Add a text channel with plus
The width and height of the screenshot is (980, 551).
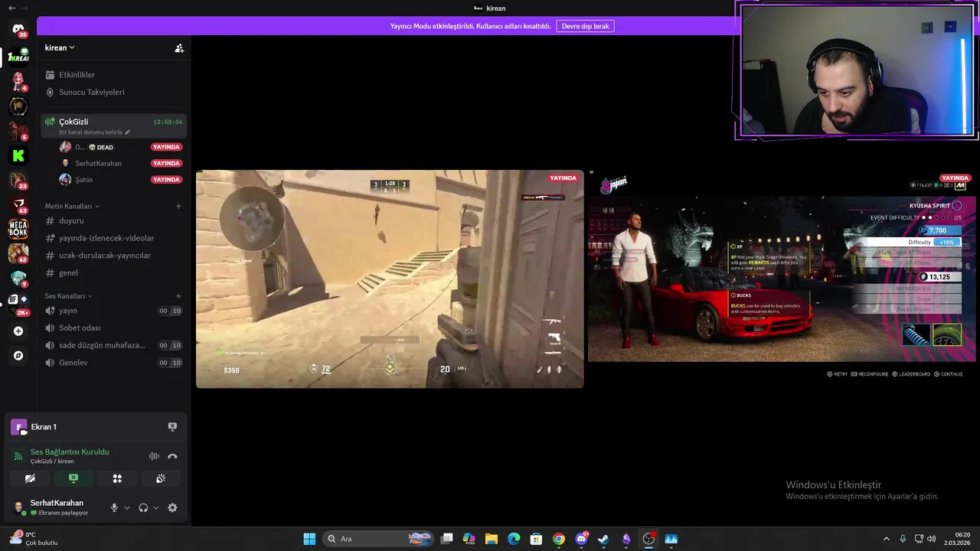pos(178,206)
